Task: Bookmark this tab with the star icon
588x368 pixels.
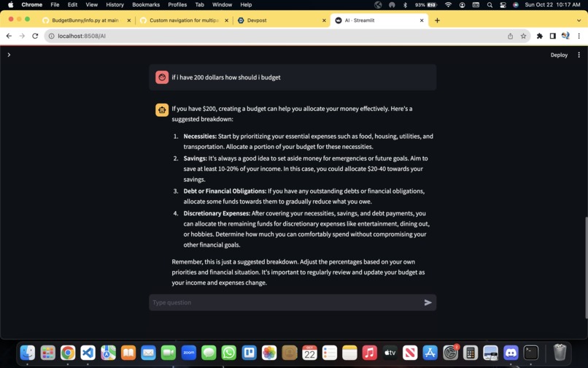Action: pyautogui.click(x=524, y=36)
